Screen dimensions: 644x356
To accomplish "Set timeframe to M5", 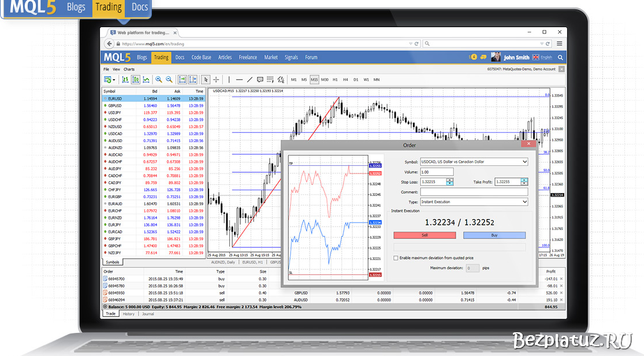I will click(x=304, y=80).
